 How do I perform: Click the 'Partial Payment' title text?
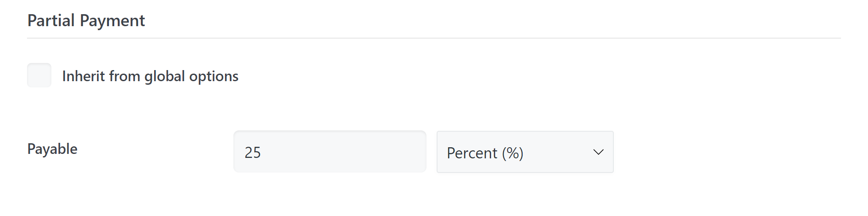86,20
